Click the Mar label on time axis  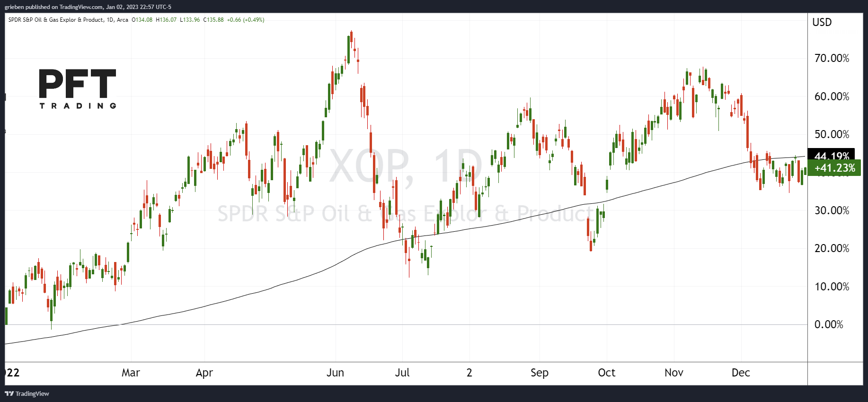click(x=131, y=373)
